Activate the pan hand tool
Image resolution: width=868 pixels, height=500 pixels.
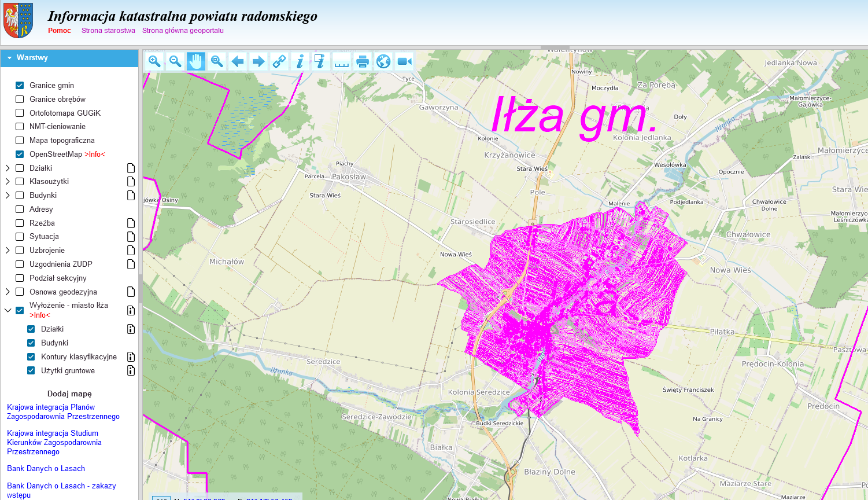point(196,61)
